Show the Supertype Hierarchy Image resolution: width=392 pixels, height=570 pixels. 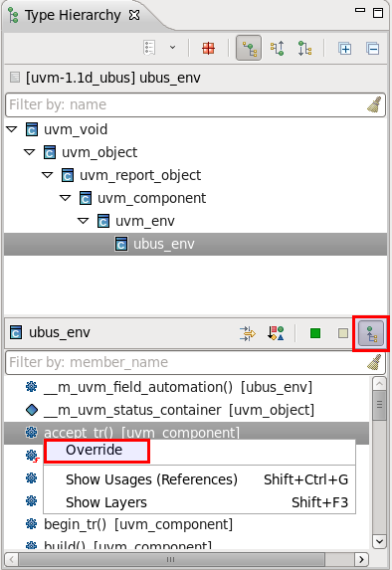pos(278,48)
